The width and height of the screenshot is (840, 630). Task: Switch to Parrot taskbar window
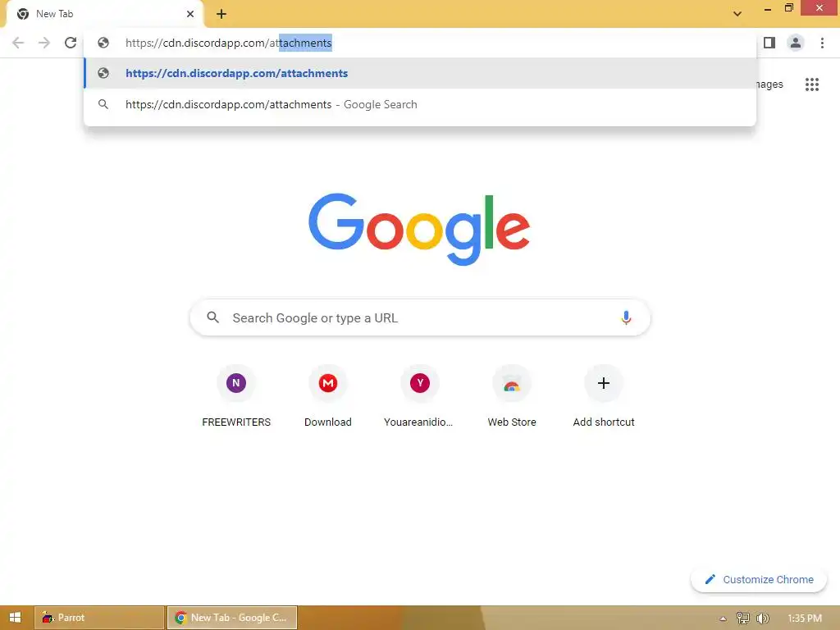tap(99, 618)
